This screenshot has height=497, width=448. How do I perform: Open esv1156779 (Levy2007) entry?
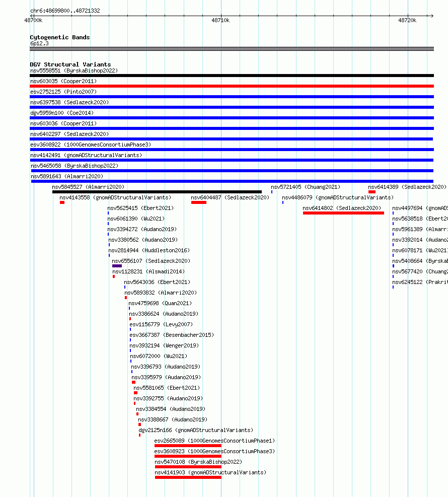point(161,324)
